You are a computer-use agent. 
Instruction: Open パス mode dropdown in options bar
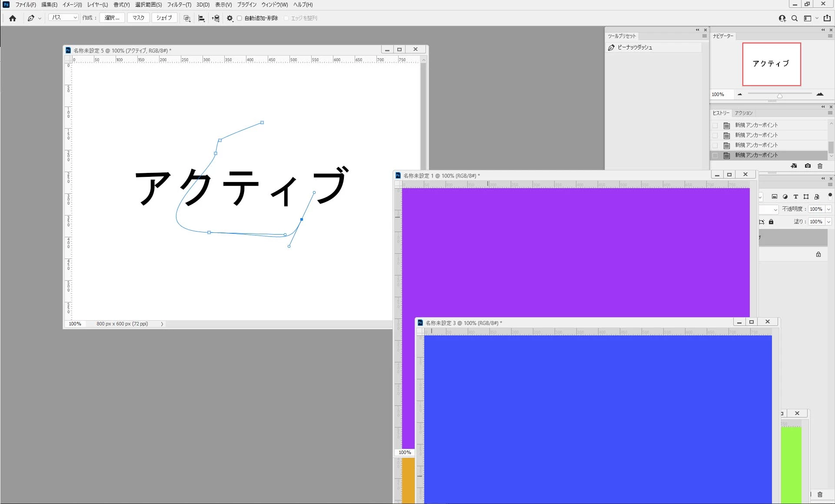(63, 18)
